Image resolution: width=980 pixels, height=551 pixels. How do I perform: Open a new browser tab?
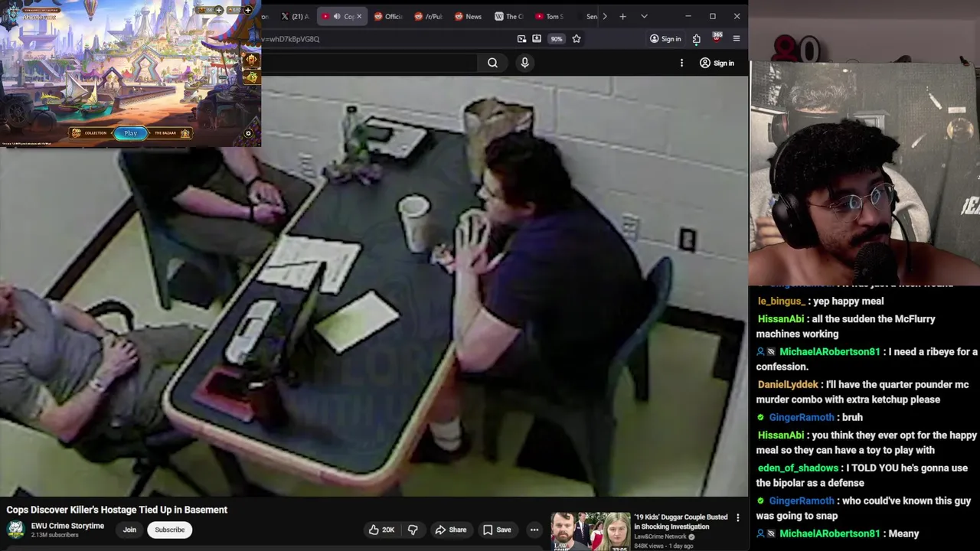pyautogui.click(x=622, y=16)
